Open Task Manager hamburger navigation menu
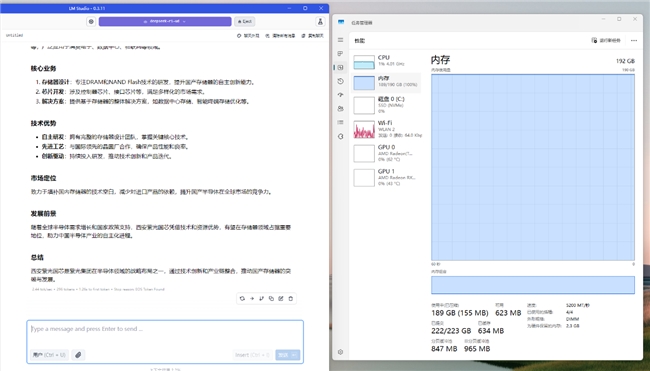The image size is (650, 371). 340,40
